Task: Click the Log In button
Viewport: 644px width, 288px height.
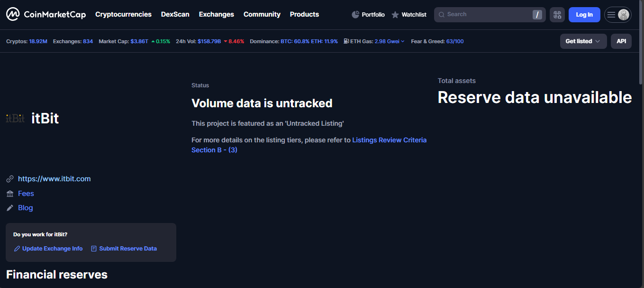Action: [x=584, y=15]
